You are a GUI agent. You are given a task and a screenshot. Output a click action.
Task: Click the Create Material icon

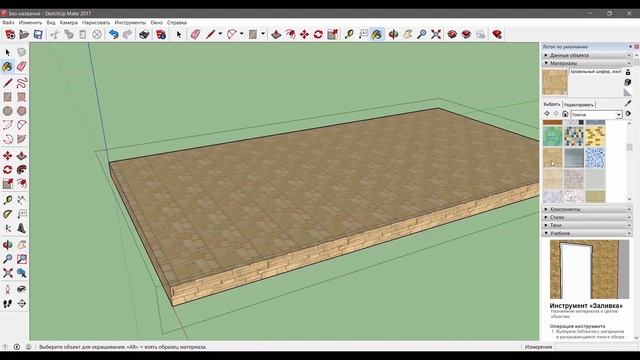pos(628,82)
